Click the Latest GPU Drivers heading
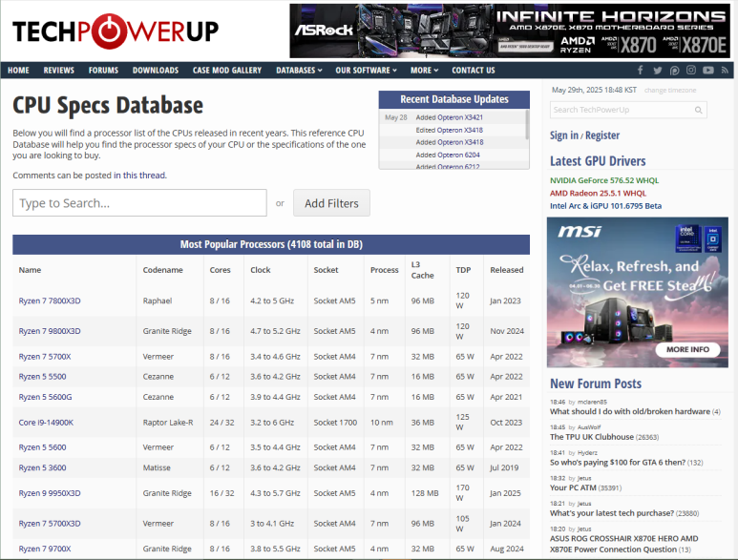This screenshot has width=738, height=560. (598, 161)
